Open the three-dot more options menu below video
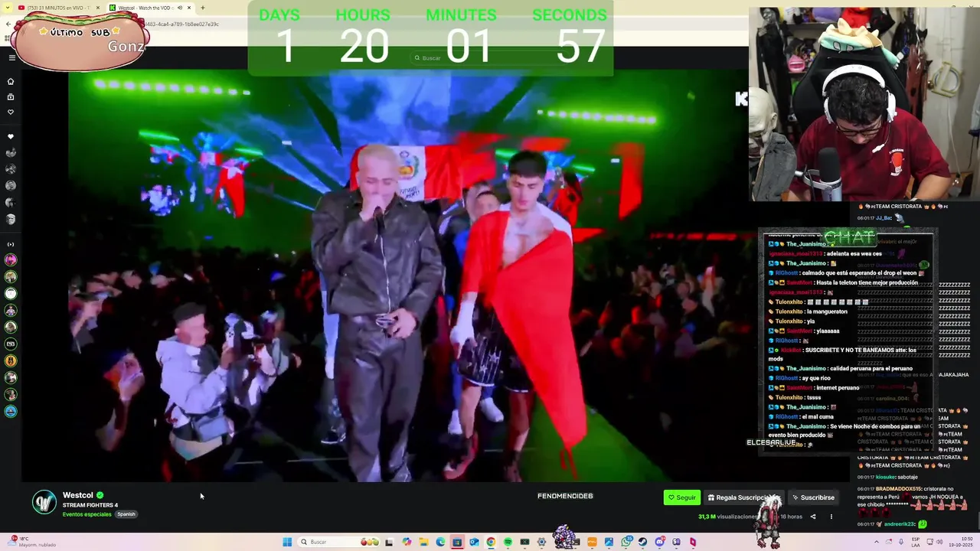Viewport: 980px width, 551px height. pos(831,517)
